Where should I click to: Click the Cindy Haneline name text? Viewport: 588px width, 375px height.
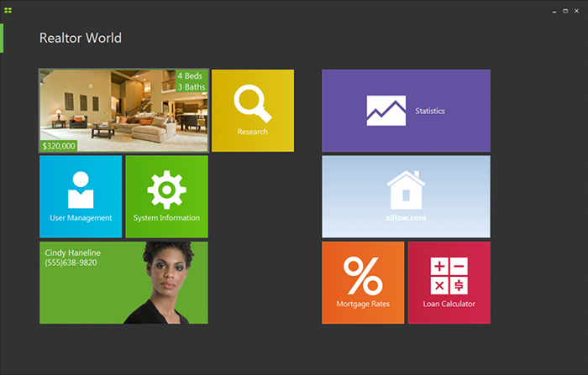73,253
